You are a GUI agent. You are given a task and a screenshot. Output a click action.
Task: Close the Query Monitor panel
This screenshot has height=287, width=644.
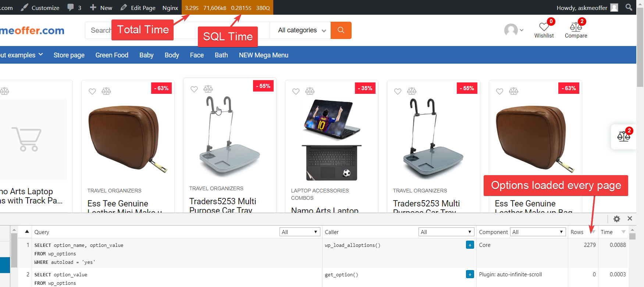point(630,219)
